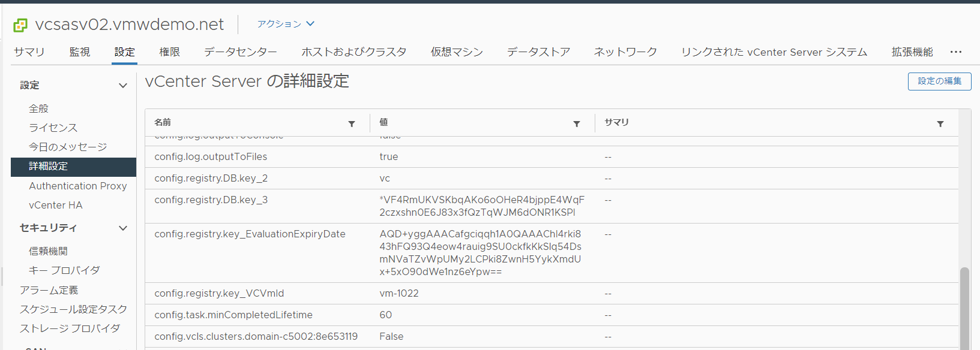Select 信頼機関 under セキュリティ
The image size is (980, 350).
48,251
